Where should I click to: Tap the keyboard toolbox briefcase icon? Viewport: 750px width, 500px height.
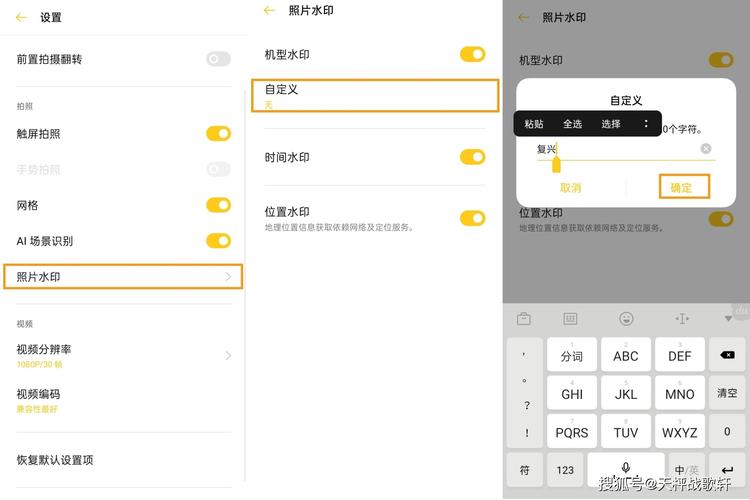[523, 319]
